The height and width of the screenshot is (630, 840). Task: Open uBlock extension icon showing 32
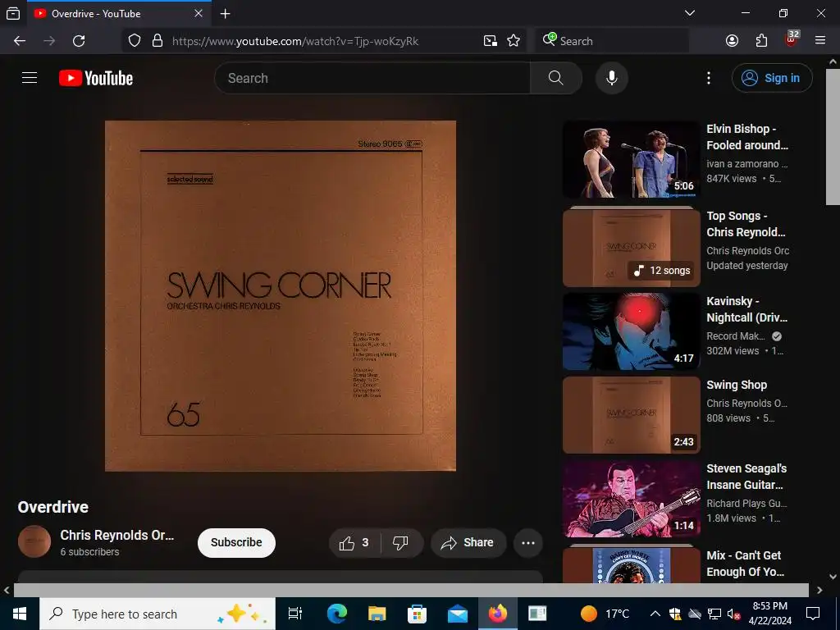792,39
